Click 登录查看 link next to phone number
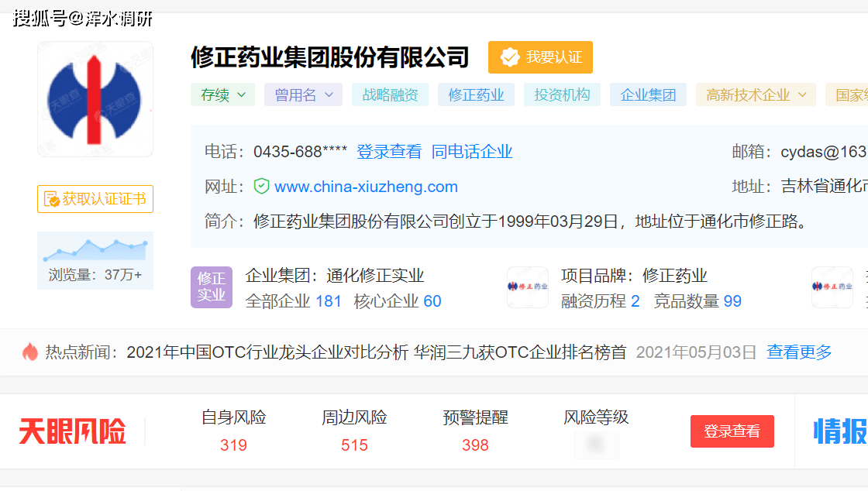Viewport: 868px width, 491px height. click(x=388, y=152)
